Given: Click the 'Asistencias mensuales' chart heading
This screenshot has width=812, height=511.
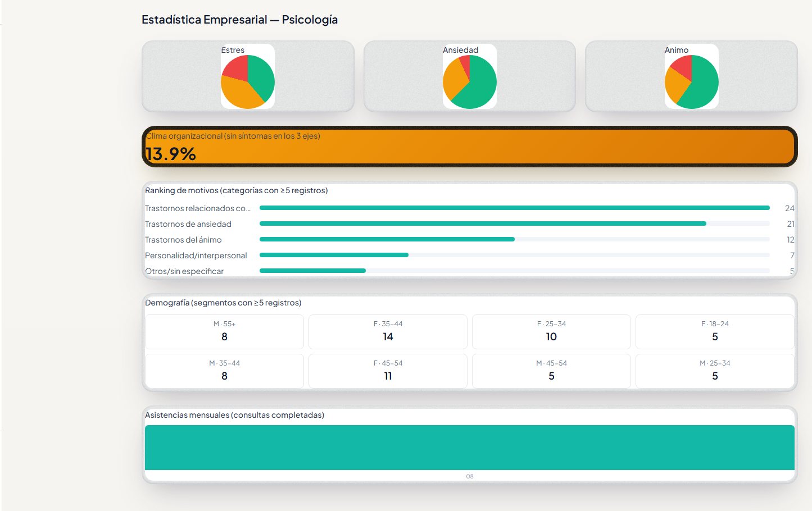Looking at the screenshot, I should [234, 415].
